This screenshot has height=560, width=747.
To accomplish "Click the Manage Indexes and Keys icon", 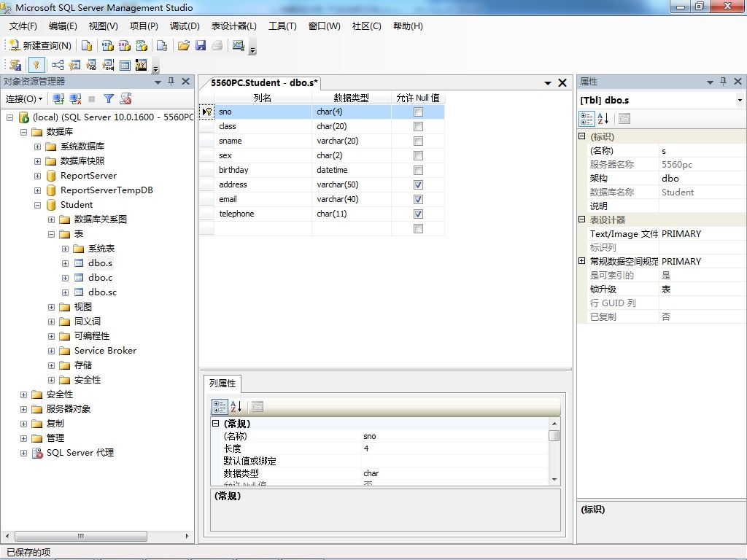I will (74, 65).
